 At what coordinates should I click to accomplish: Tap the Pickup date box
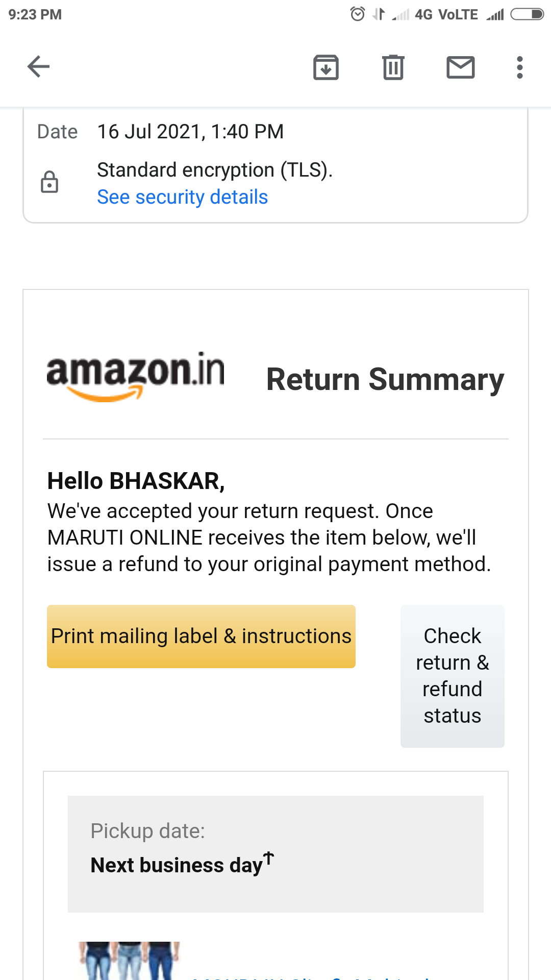(x=275, y=853)
